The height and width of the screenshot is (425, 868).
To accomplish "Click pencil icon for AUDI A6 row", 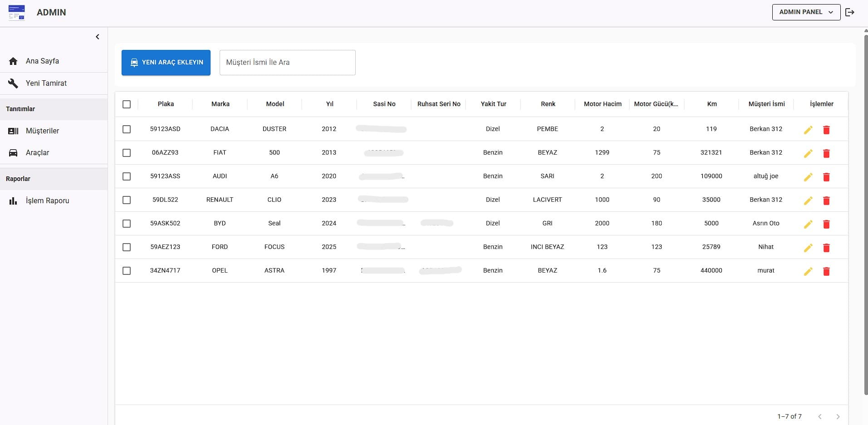I will (808, 177).
